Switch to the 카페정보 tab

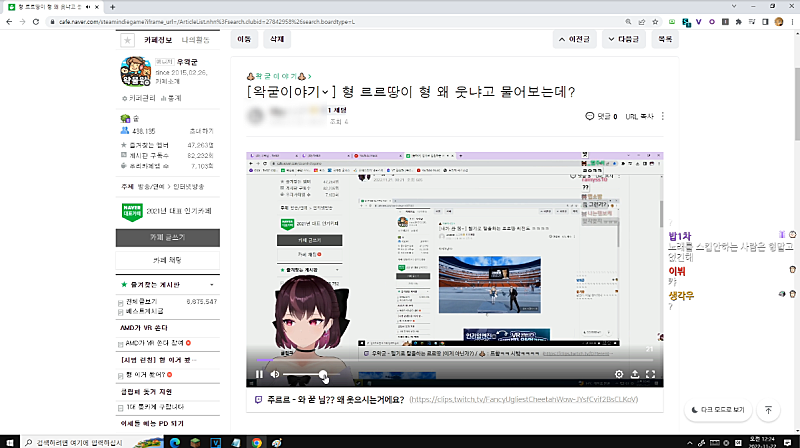(158, 40)
